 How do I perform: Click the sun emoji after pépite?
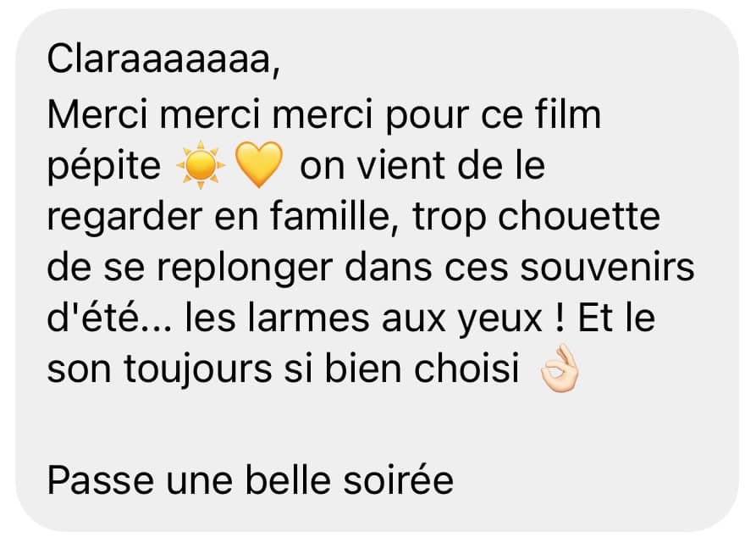pos(201,165)
